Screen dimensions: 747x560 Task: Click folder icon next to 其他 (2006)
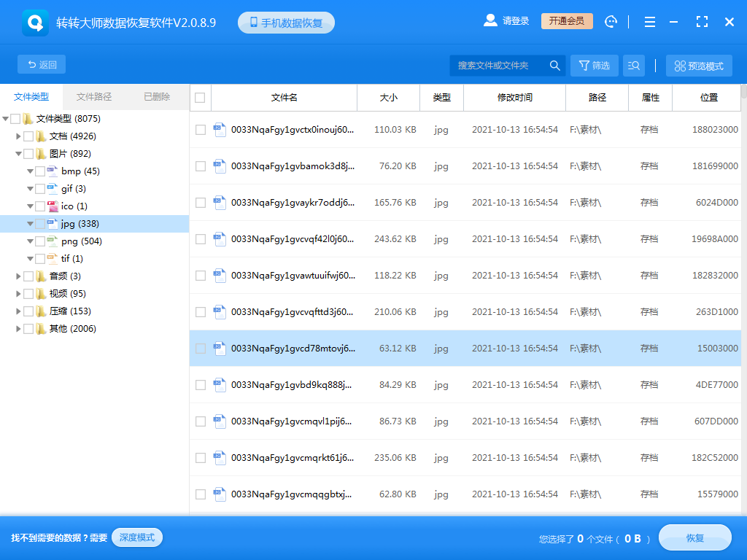[x=41, y=329]
